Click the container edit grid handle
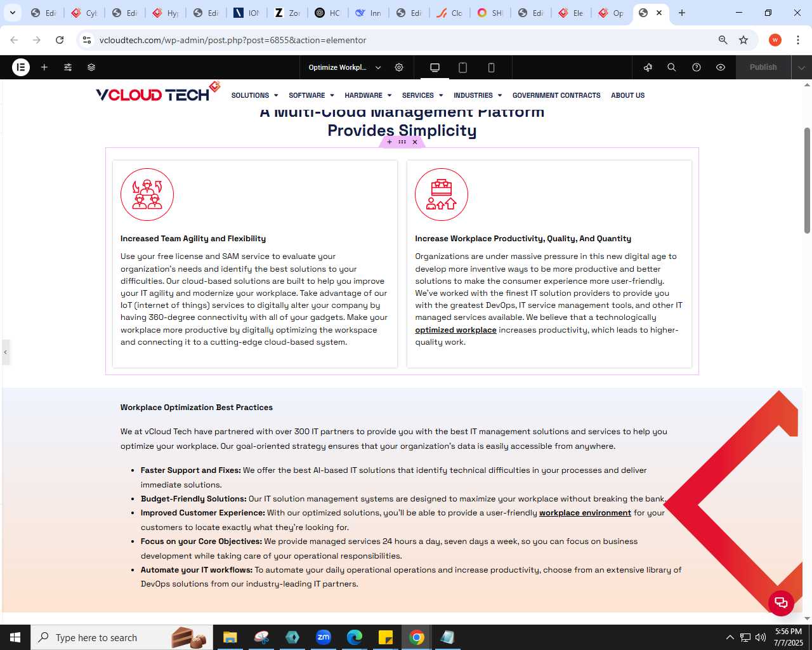Viewport: 812px width, 650px height. tap(402, 142)
